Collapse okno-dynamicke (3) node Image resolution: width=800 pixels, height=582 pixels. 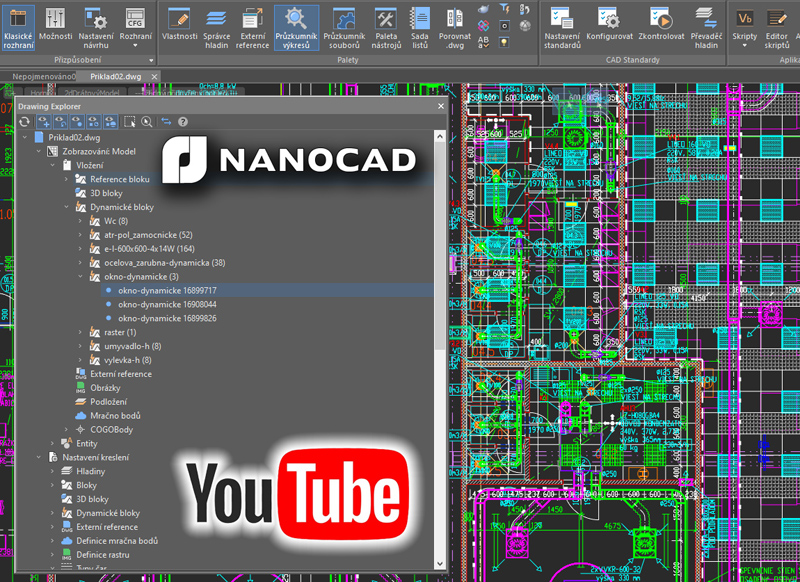point(80,276)
